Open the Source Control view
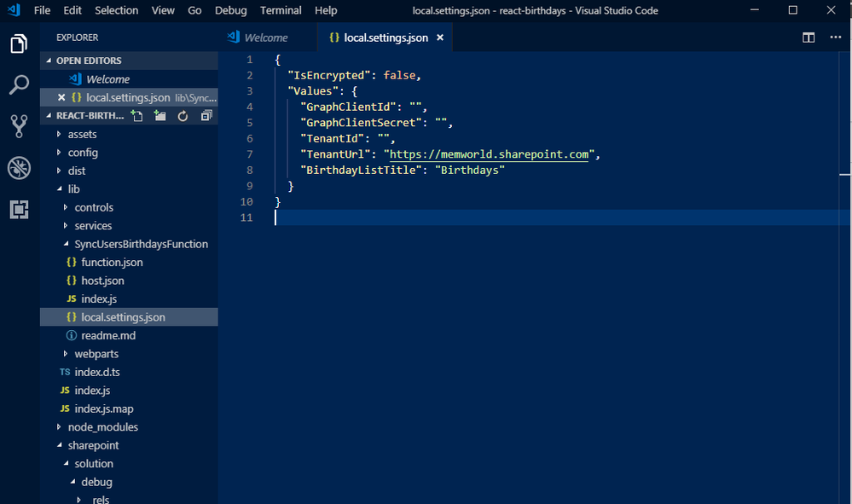This screenshot has width=852, height=504. click(19, 126)
